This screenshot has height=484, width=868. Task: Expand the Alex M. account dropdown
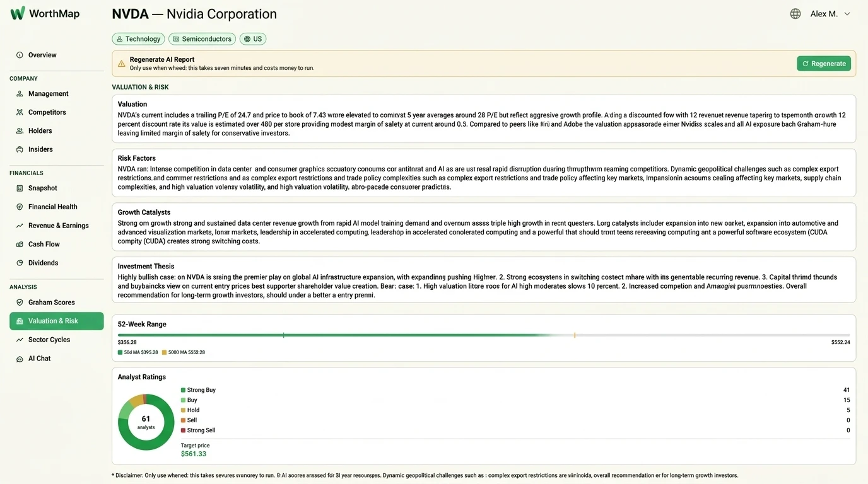(830, 14)
